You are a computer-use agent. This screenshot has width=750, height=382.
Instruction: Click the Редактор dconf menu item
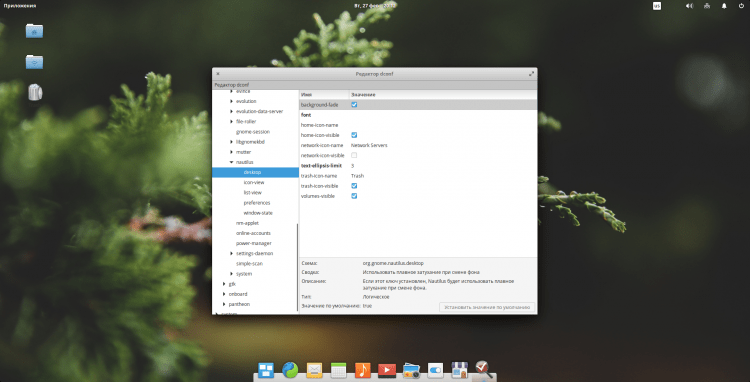(x=232, y=85)
